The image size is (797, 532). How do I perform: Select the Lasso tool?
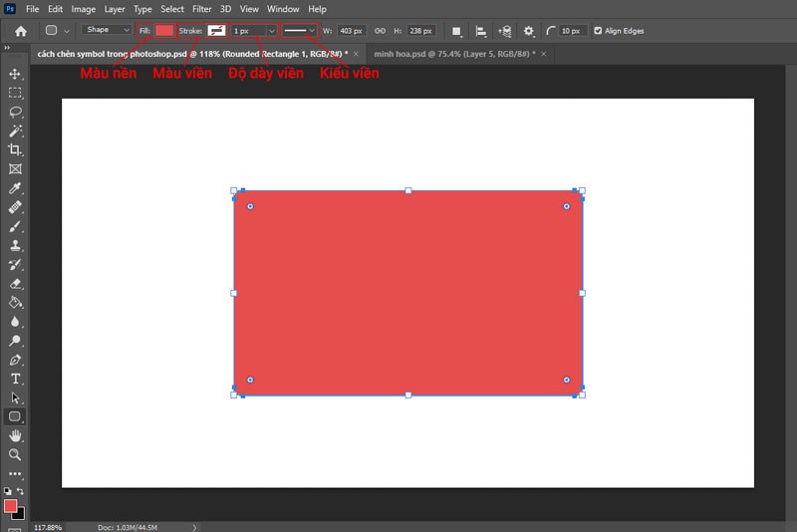pos(15,112)
